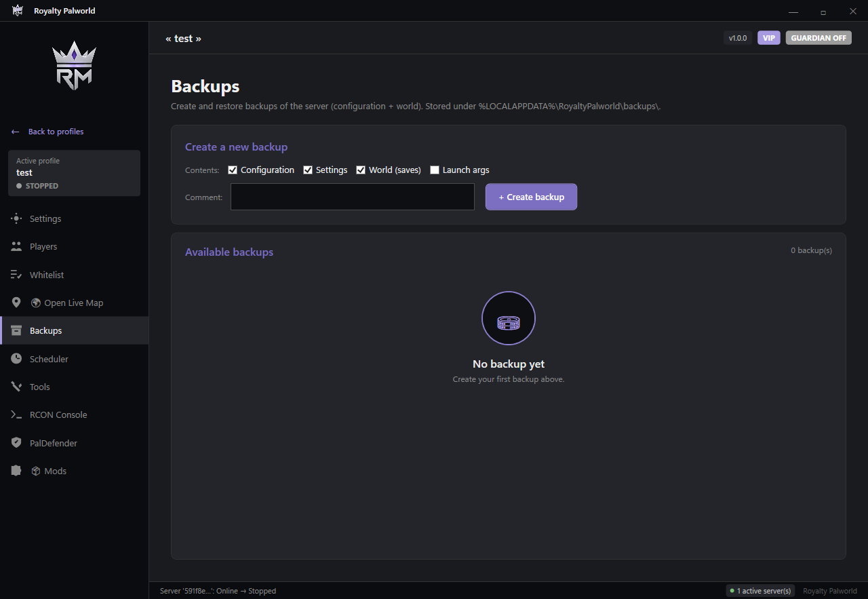
Task: Click the RM crown logo in sidebar
Action: (x=75, y=66)
